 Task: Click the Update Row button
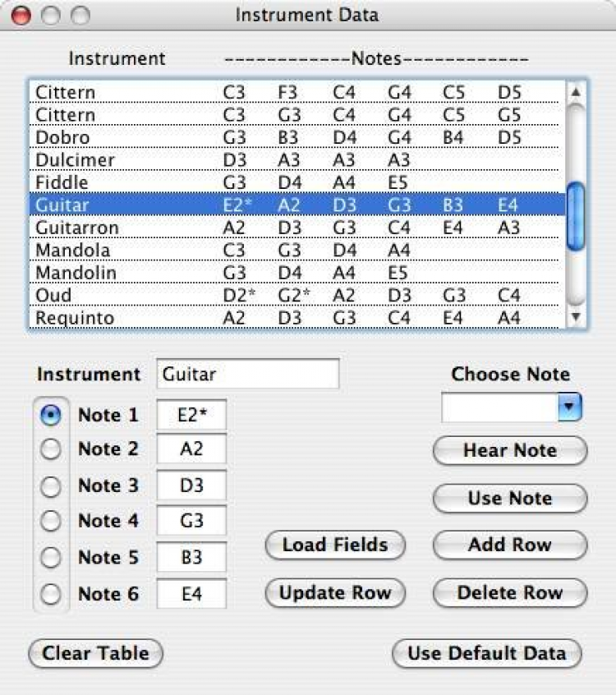tap(335, 592)
